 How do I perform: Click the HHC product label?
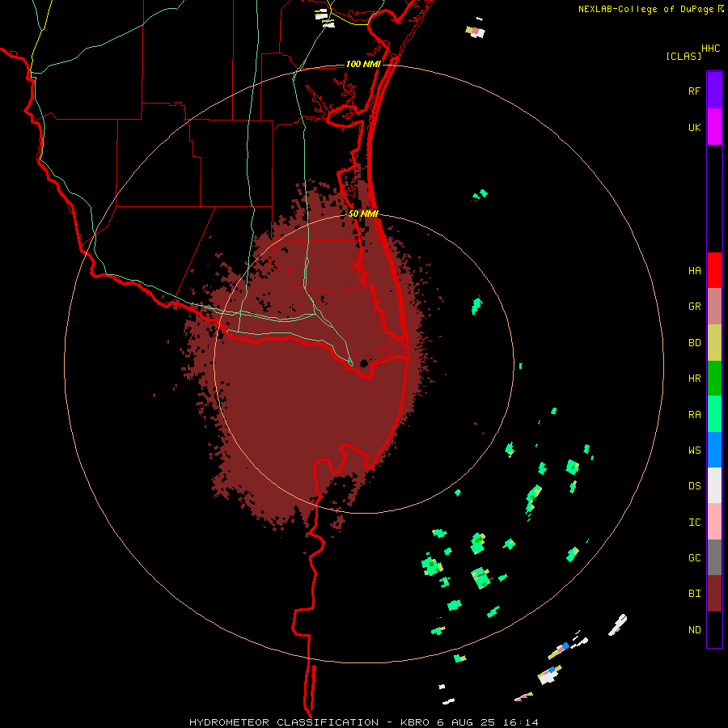(711, 49)
